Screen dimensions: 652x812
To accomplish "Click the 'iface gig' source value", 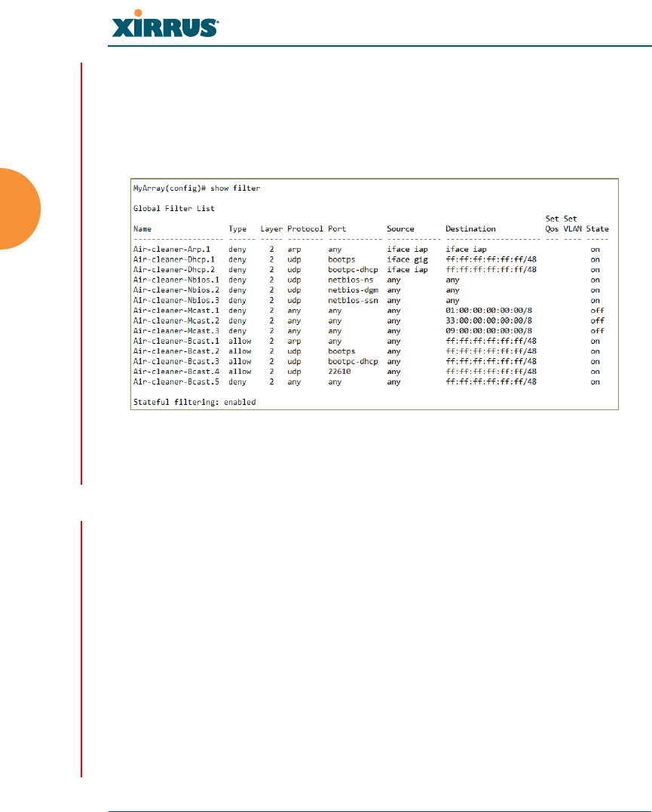I will pos(408,260).
